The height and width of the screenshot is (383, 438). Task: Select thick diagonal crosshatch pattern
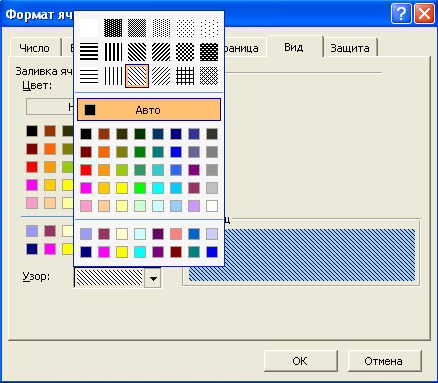(x=185, y=52)
